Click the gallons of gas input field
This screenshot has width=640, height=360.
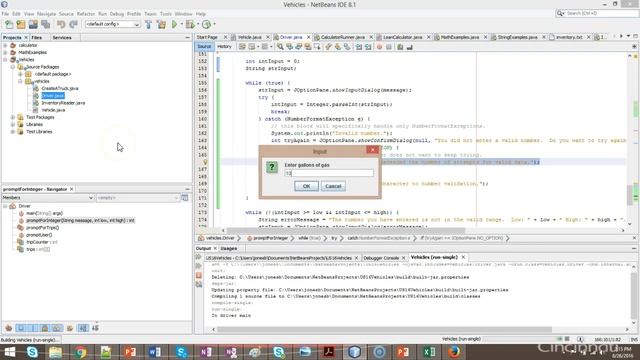point(329,173)
